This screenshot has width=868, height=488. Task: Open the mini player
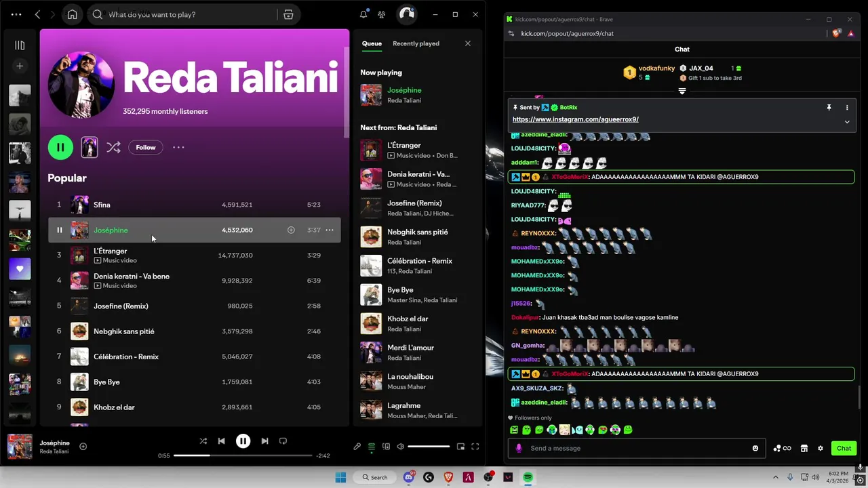point(460,446)
